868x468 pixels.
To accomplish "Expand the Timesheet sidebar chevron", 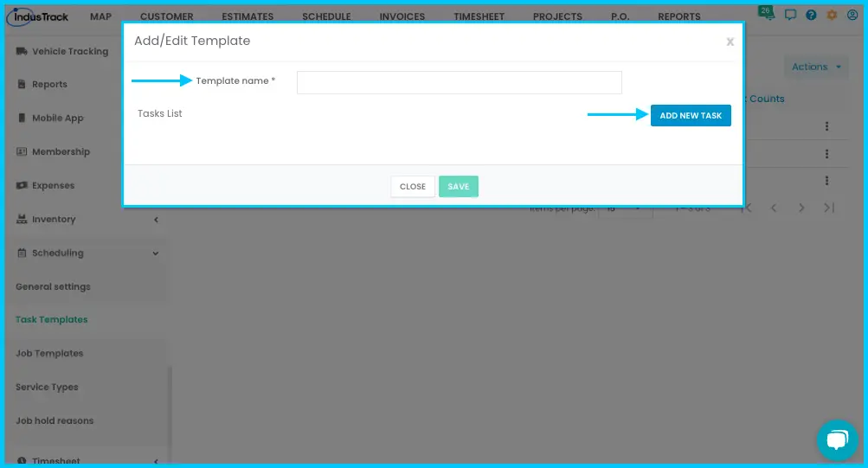I will [156, 461].
